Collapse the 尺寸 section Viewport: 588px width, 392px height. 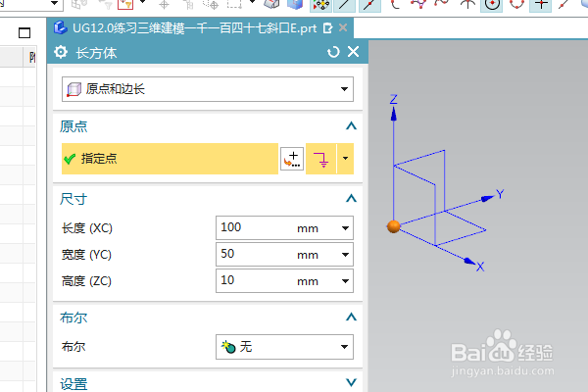click(351, 198)
